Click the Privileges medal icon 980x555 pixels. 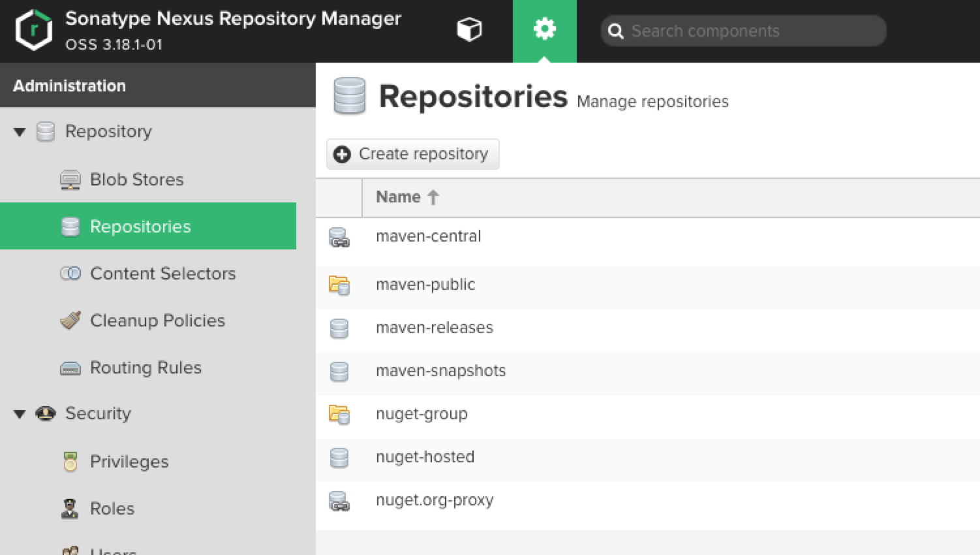[70, 462]
